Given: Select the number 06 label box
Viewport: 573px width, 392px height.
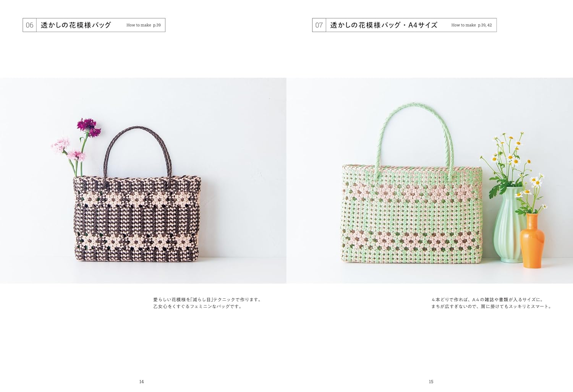Looking at the screenshot, I should [x=29, y=25].
